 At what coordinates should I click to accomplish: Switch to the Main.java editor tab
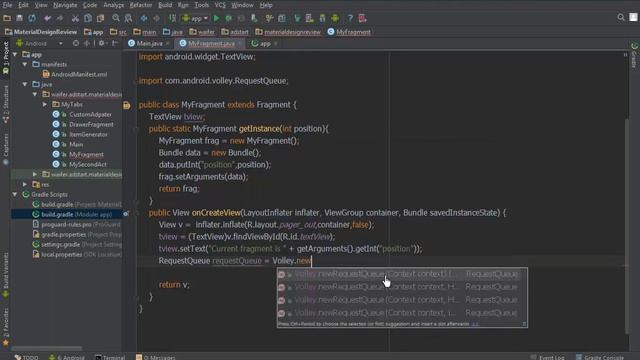tap(149, 43)
